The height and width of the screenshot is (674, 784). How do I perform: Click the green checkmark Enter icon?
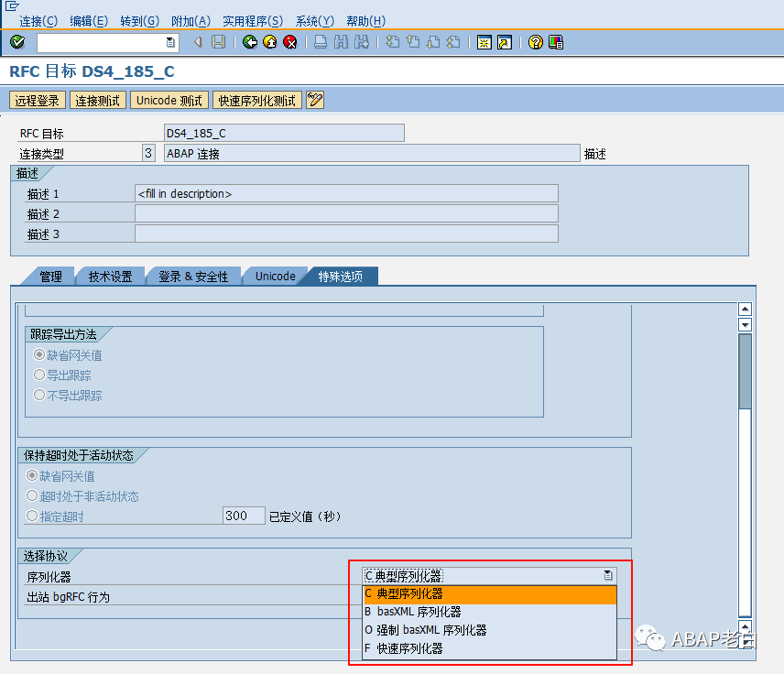click(x=17, y=42)
